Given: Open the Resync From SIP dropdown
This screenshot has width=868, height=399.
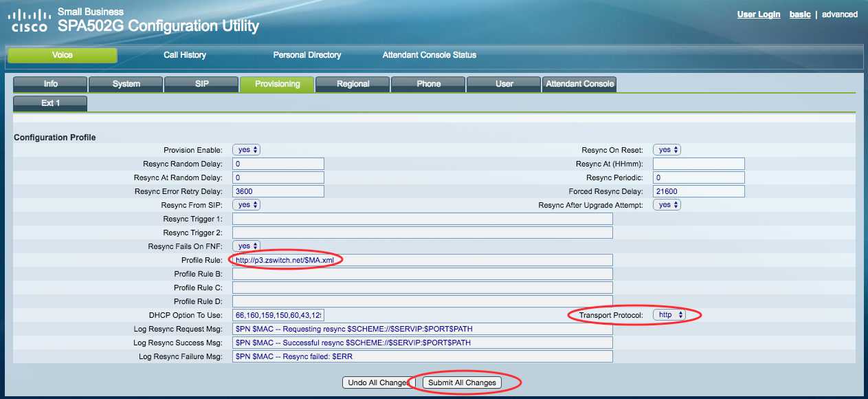Looking at the screenshot, I should [246, 204].
